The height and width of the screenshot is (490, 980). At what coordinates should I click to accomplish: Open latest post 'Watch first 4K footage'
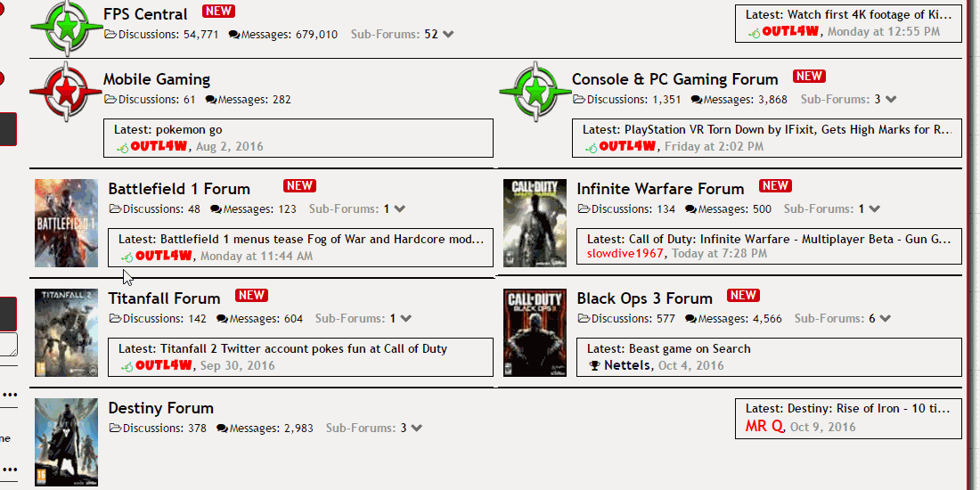click(x=871, y=14)
